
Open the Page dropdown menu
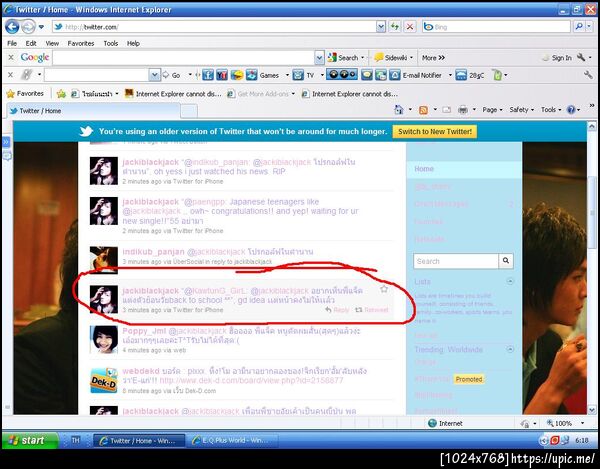coord(492,110)
